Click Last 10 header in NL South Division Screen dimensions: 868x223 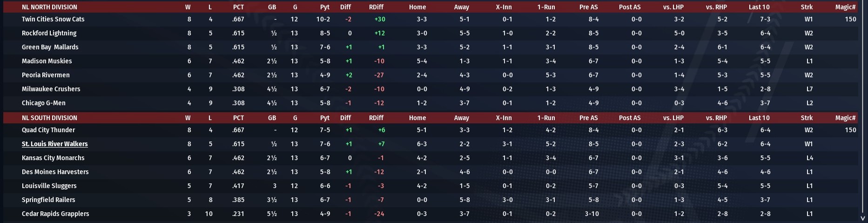(759, 118)
